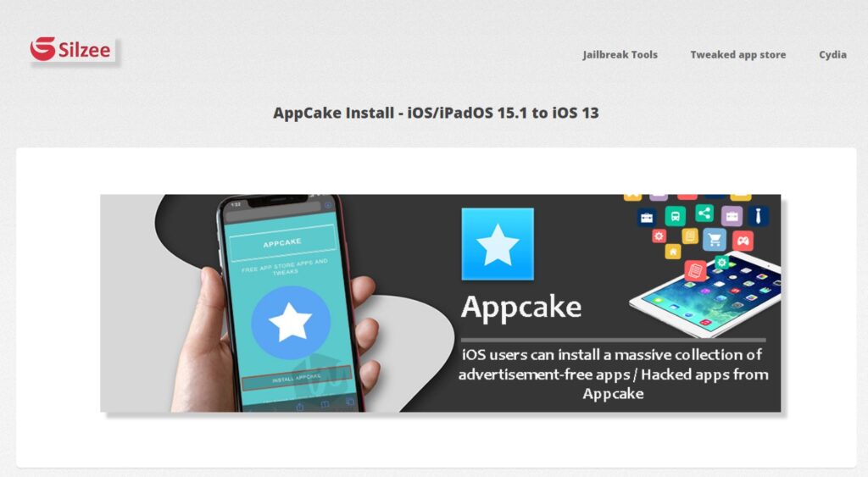Screen dimensions: 868x477
Task: Open the Tweaked app store menu
Action: tap(738, 55)
